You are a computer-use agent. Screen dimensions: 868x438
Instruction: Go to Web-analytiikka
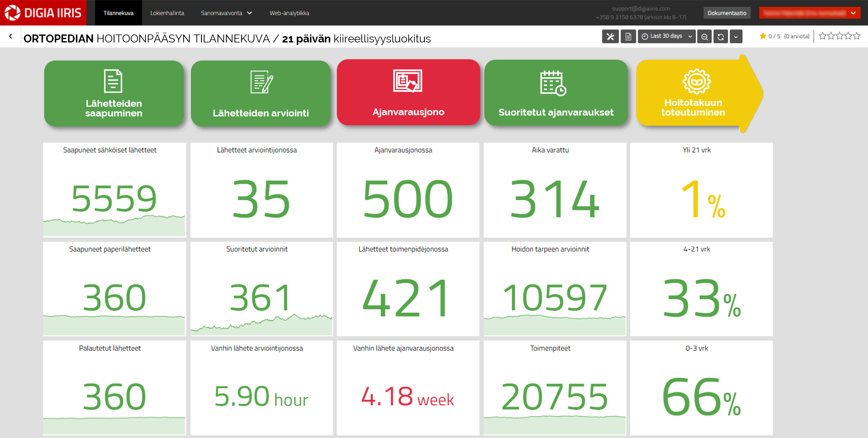[289, 13]
